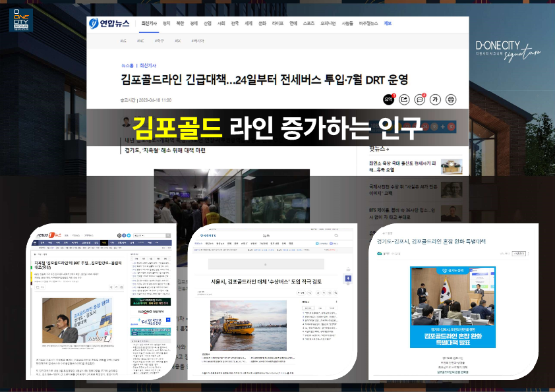The image size is (555, 392).
Task: Open the 뉴스홈 breadcrumb link
Action: click(127, 65)
